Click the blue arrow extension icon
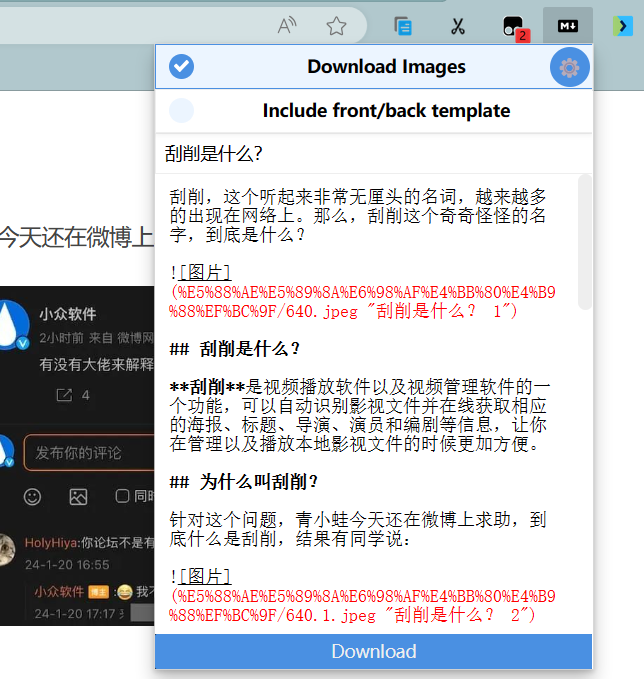 622,26
